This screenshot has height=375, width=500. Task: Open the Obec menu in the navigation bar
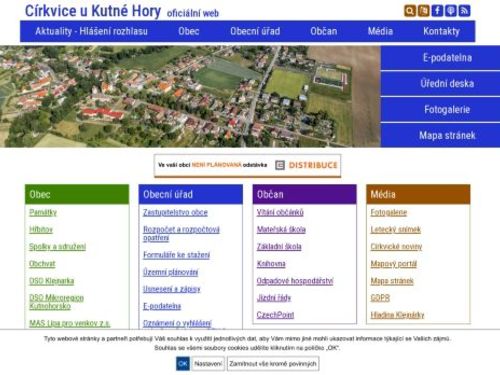[x=189, y=31]
